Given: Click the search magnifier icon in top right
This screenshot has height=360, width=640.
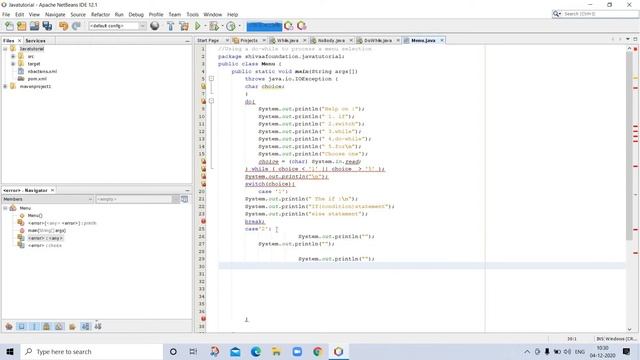Looking at the screenshot, I should pos(556,14).
